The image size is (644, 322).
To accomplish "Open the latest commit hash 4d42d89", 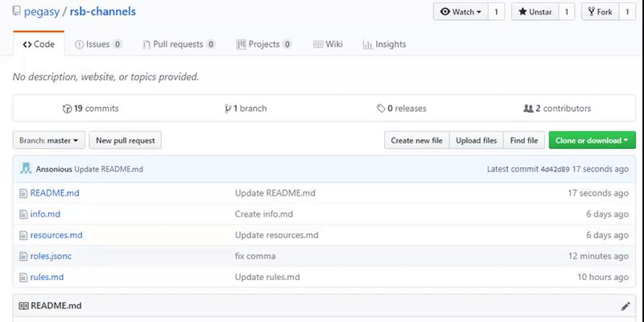I will (x=555, y=169).
